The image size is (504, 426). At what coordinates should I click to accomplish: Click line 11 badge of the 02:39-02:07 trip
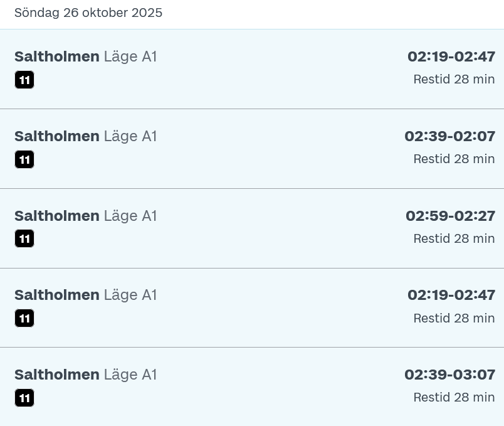(24, 159)
